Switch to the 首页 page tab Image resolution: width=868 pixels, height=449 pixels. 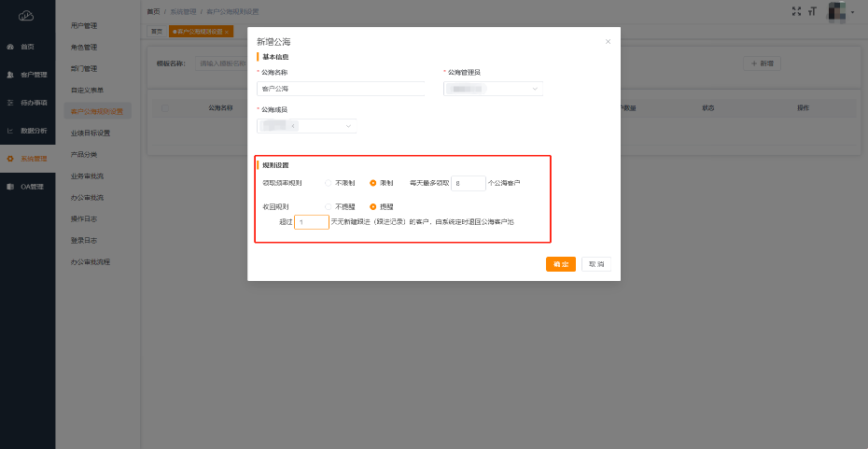[x=157, y=31]
